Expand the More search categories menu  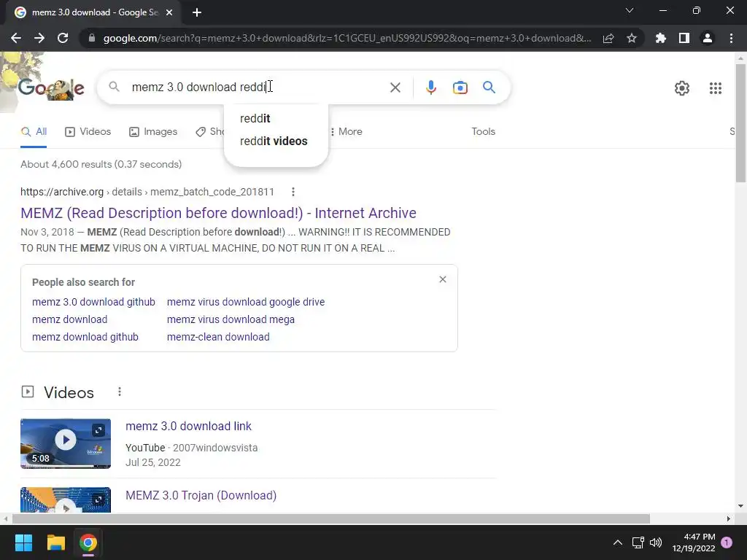click(347, 132)
